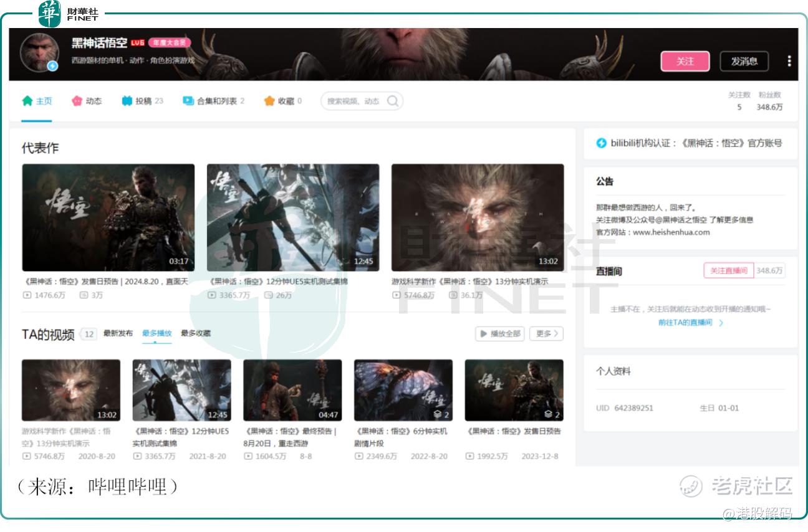Click the www.heishenhua.com website text
The image size is (808, 532).
click(x=671, y=232)
